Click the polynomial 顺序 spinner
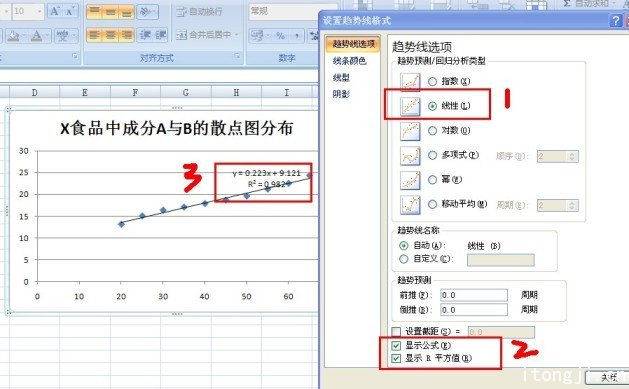Screen dimensions: 629x389 click(572, 156)
